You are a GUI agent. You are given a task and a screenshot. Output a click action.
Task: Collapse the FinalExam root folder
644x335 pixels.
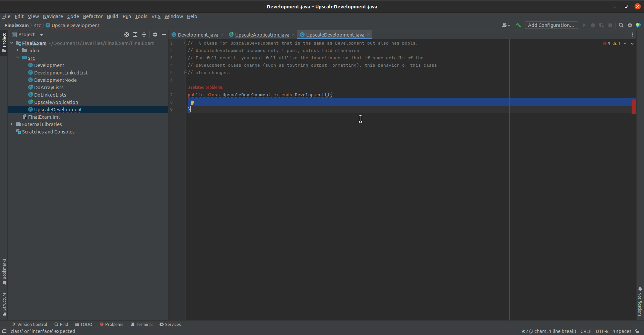tap(11, 43)
